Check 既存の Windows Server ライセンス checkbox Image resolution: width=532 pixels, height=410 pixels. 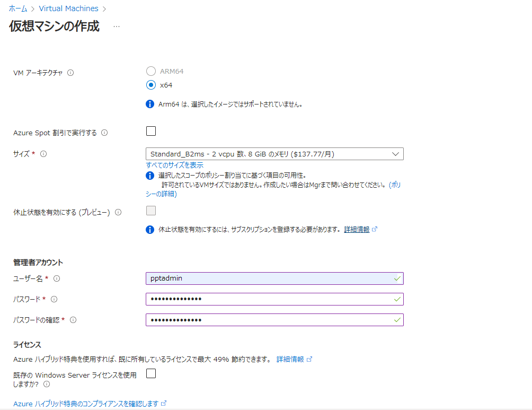151,373
